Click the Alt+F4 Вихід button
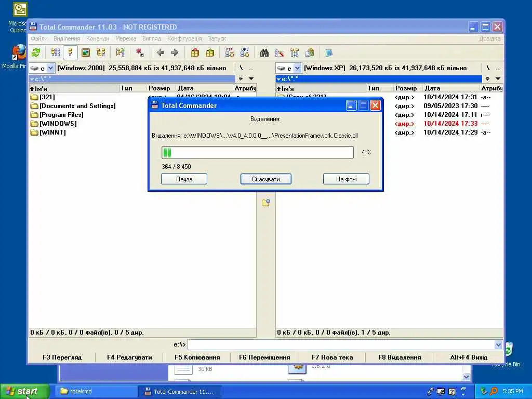This screenshot has height=399, width=532. click(x=469, y=357)
